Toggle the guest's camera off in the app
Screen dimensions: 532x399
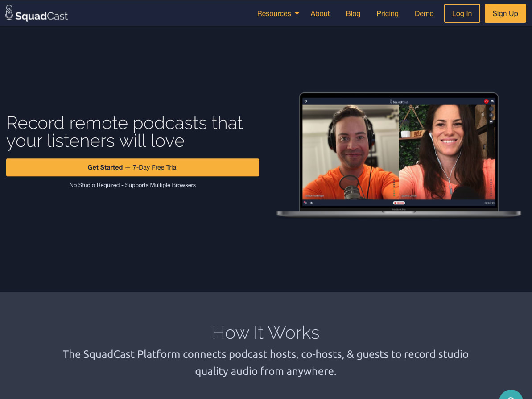[x=491, y=121]
